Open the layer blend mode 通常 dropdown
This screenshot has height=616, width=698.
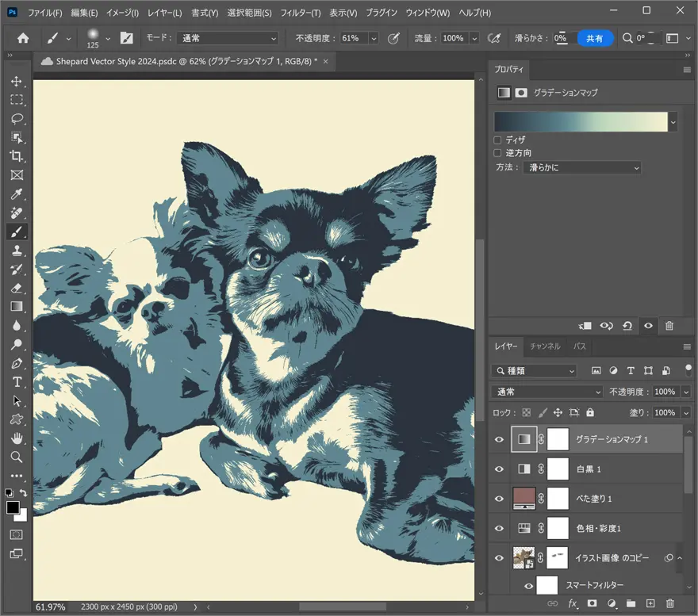(547, 392)
